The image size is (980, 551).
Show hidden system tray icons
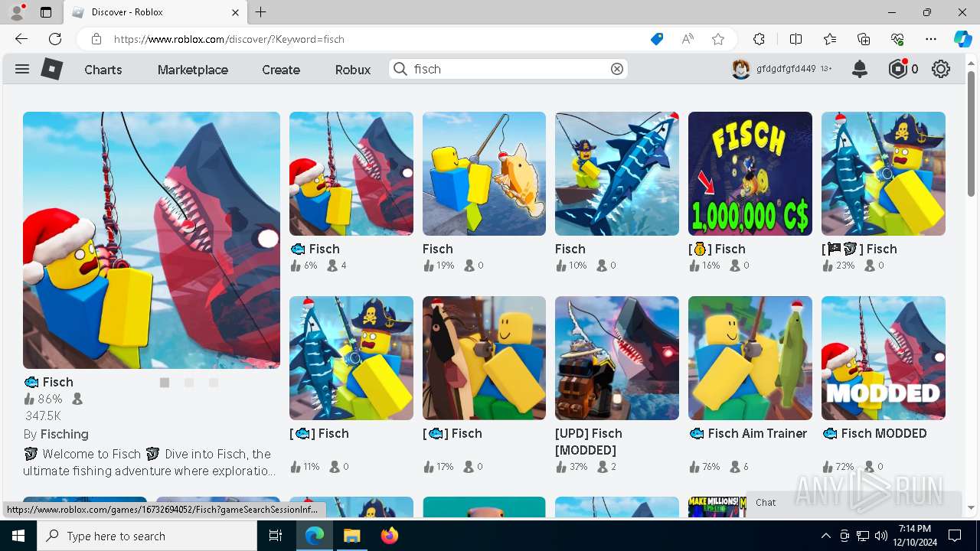(x=825, y=536)
